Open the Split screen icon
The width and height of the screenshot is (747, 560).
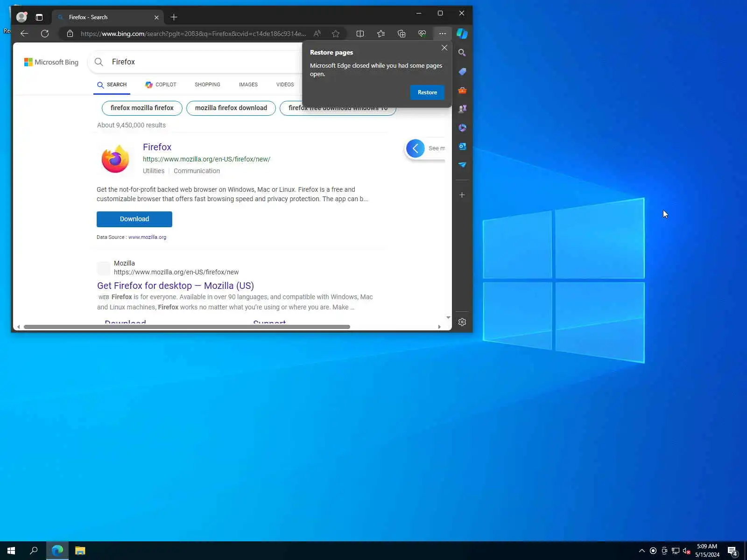coord(360,34)
